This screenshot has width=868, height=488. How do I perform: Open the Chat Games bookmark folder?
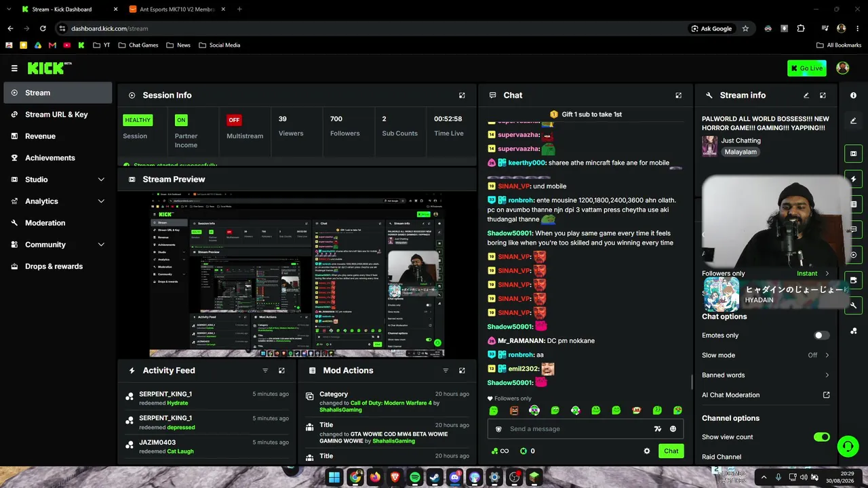tap(138, 45)
